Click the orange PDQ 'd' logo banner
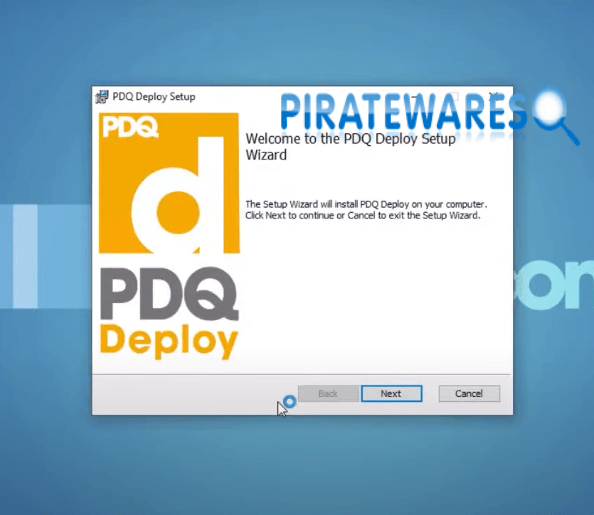This screenshot has width=594, height=515. [169, 183]
